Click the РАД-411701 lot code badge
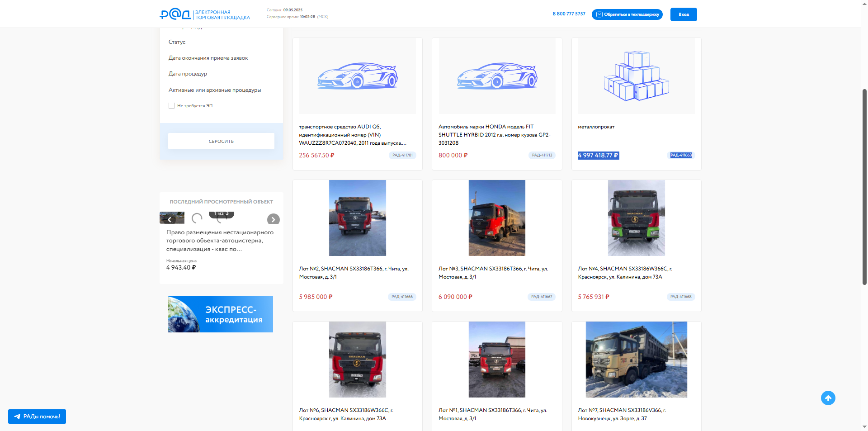The image size is (868, 431). pos(402,155)
